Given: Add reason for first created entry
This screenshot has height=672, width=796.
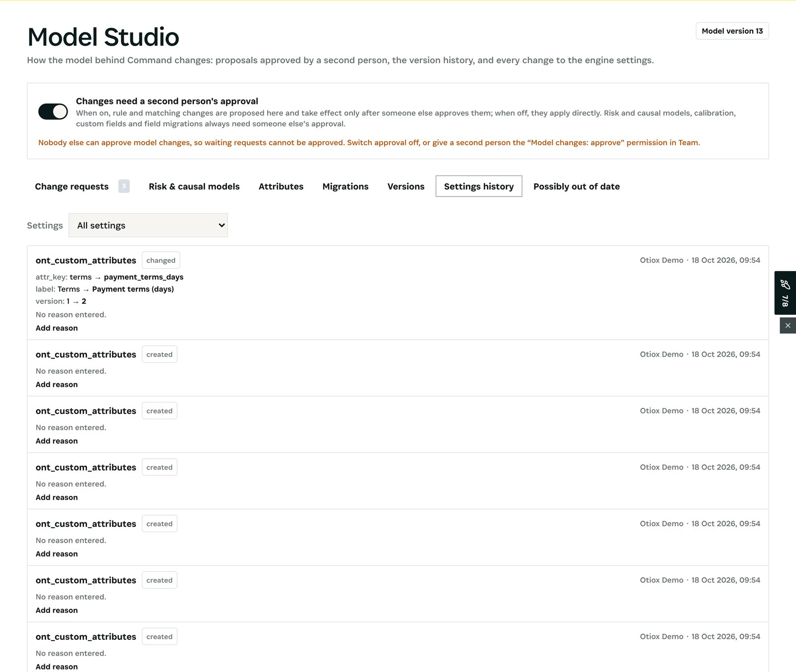Looking at the screenshot, I should click(x=57, y=384).
